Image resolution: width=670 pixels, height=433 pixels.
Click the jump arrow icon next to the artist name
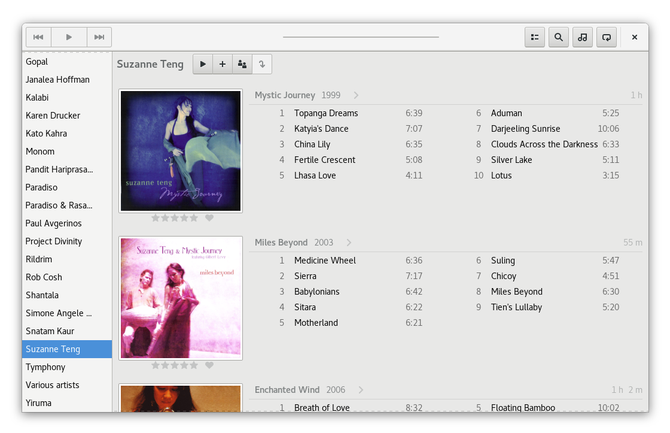pyautogui.click(x=262, y=64)
